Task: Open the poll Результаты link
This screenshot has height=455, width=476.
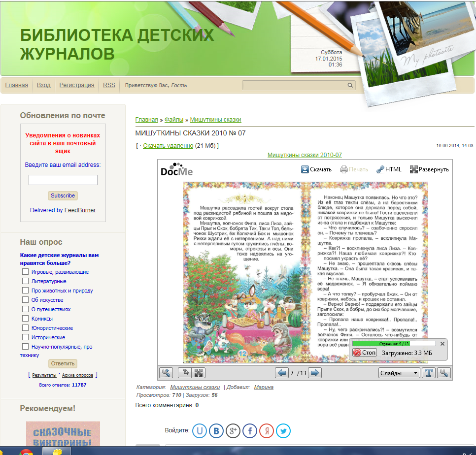Action: 44,375
